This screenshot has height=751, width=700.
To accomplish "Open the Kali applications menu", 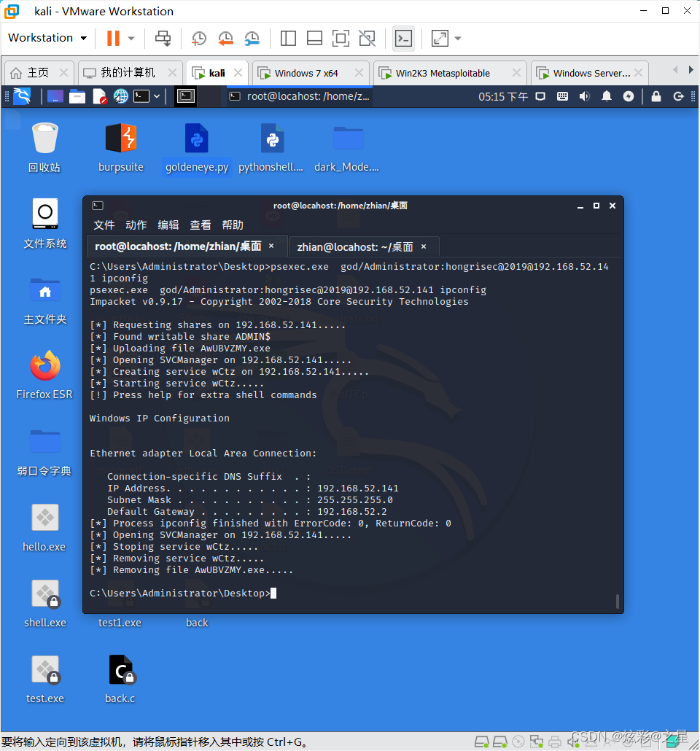I will (x=22, y=96).
